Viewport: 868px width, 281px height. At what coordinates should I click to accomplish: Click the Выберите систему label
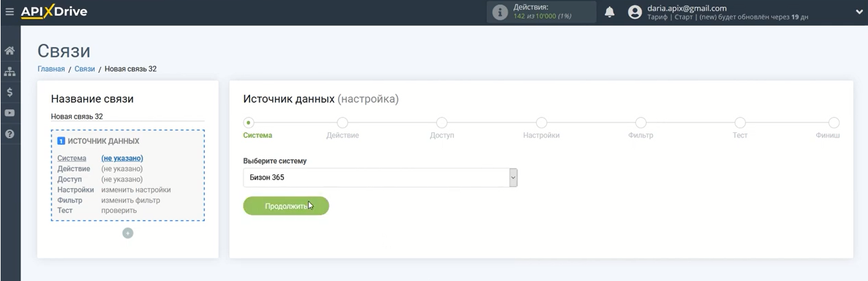[x=275, y=160]
